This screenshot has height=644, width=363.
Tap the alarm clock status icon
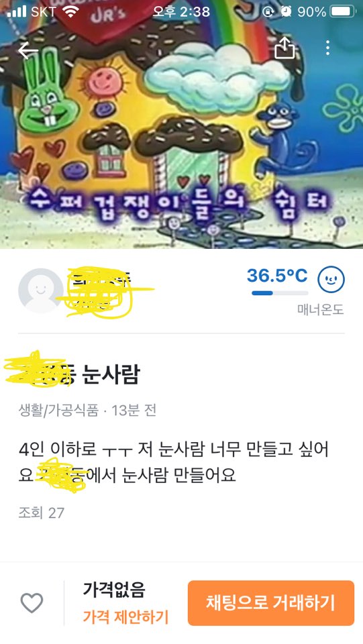pos(286,11)
